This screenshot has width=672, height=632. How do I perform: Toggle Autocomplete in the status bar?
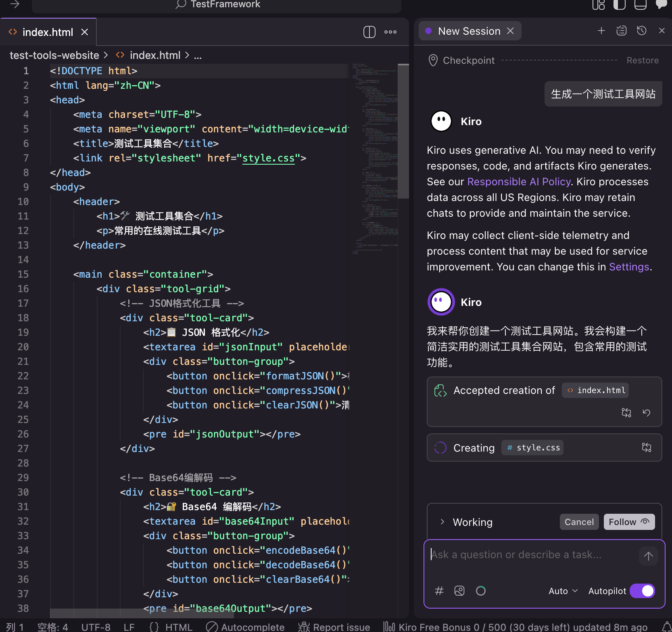point(245,627)
